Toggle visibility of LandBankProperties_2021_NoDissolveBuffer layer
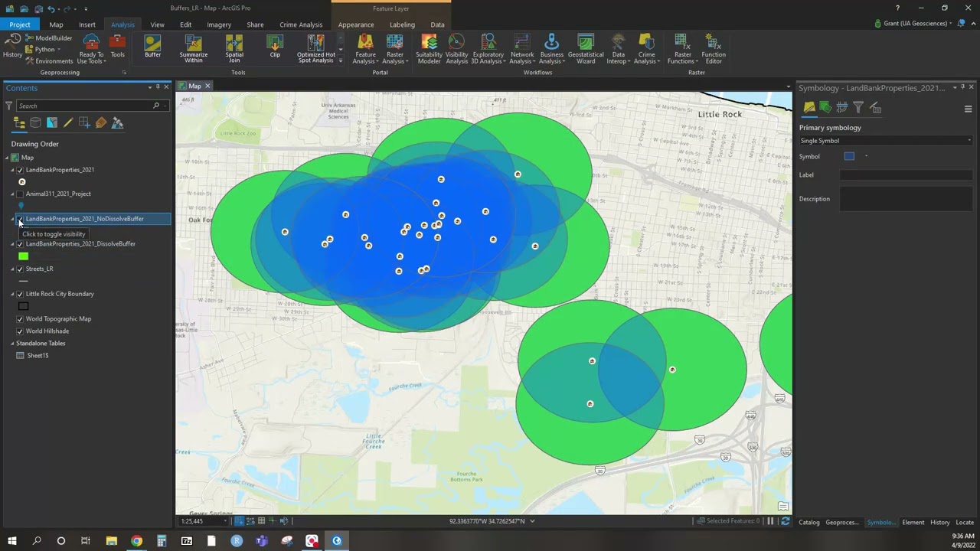980x551 pixels. pos(20,219)
